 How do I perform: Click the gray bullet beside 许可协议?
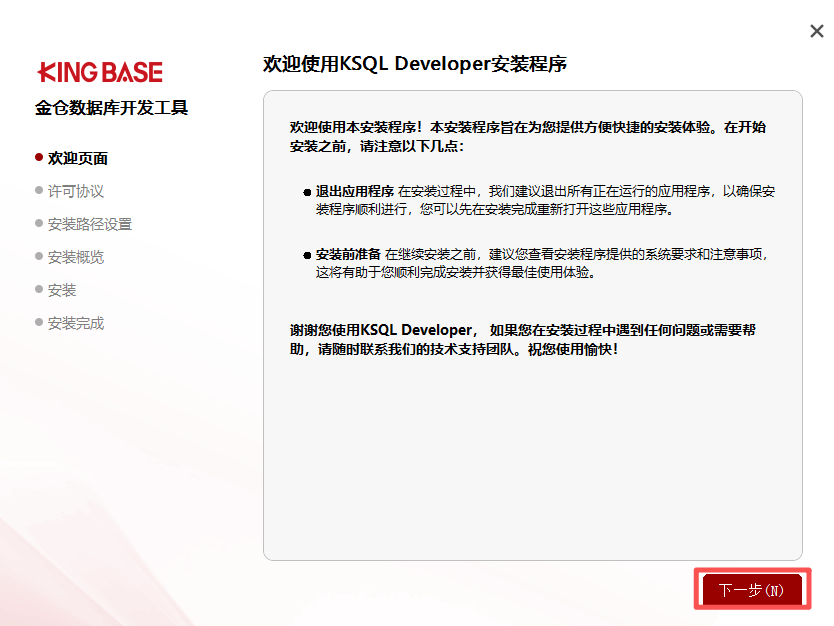[x=39, y=190]
